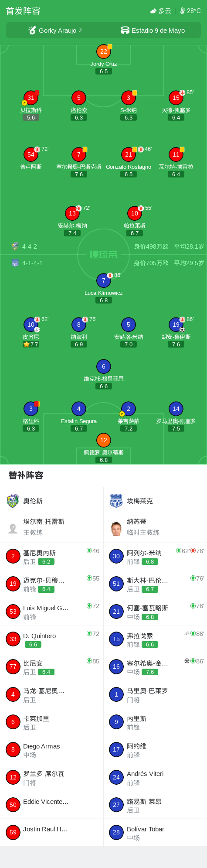Viewport: 207px width, 868px height.
Task: Select blue player 10 皮齐尼
Action: (31, 325)
